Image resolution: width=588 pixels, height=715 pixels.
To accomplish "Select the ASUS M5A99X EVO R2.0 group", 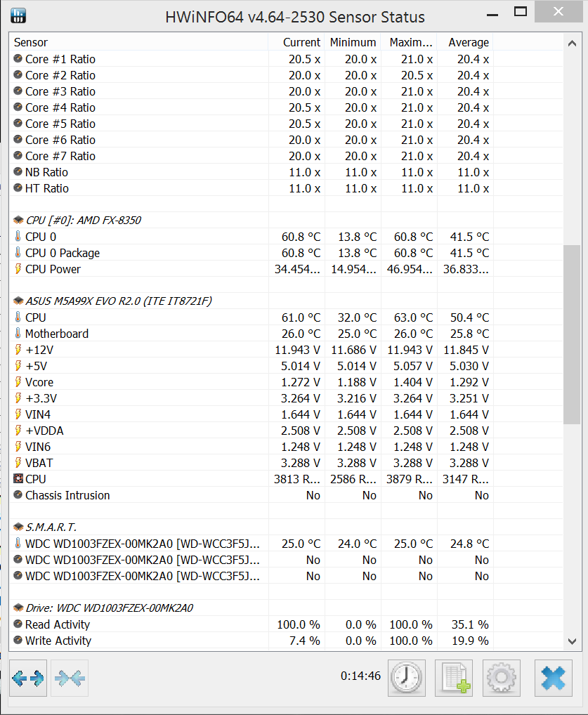I will tap(118, 301).
